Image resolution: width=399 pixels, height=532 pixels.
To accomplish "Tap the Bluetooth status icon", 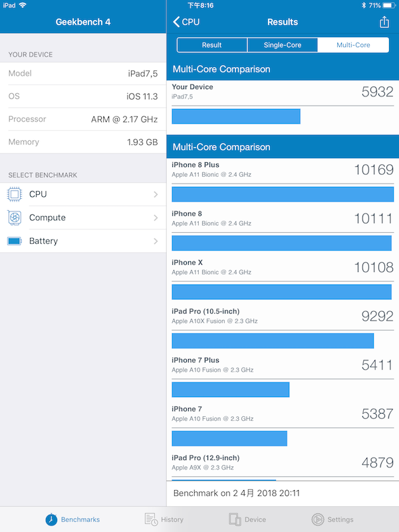I will point(363,5).
